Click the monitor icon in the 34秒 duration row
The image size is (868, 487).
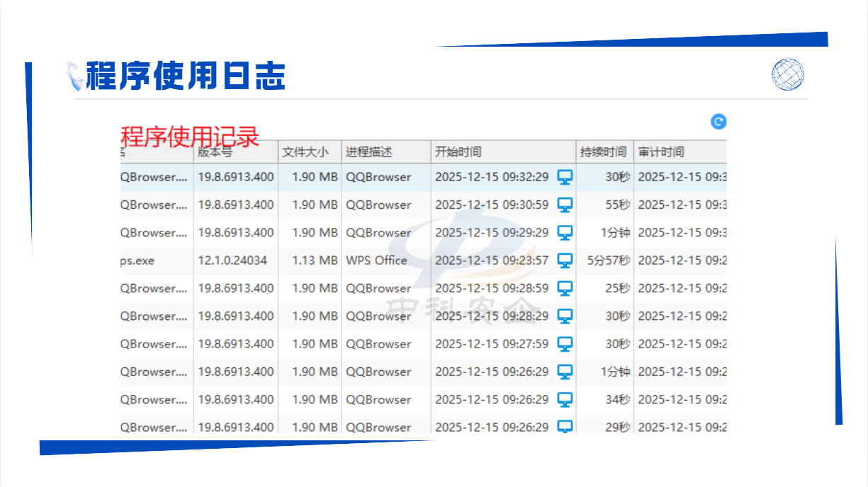(565, 399)
